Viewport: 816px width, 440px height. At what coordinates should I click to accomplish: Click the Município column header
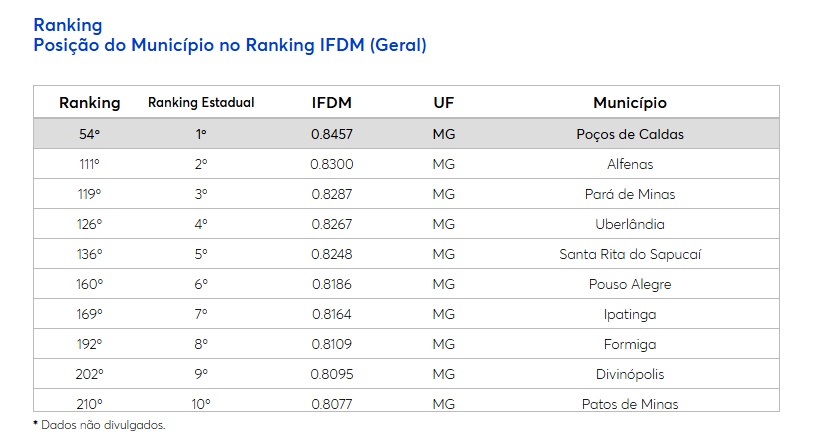point(630,103)
